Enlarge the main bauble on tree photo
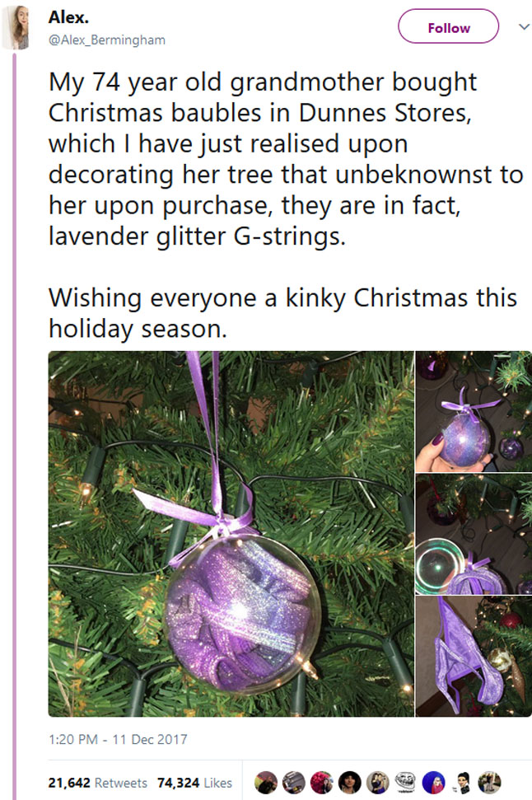The image size is (532, 800). click(x=231, y=534)
